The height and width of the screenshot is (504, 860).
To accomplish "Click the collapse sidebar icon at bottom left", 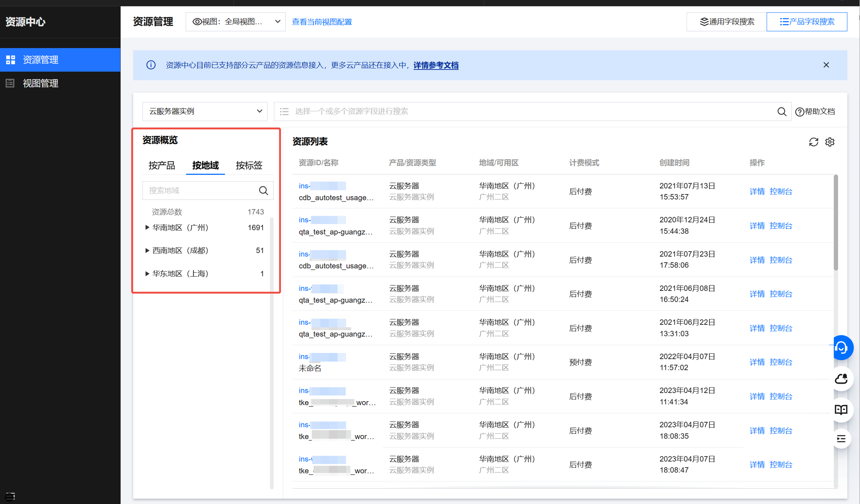I will [x=10, y=496].
